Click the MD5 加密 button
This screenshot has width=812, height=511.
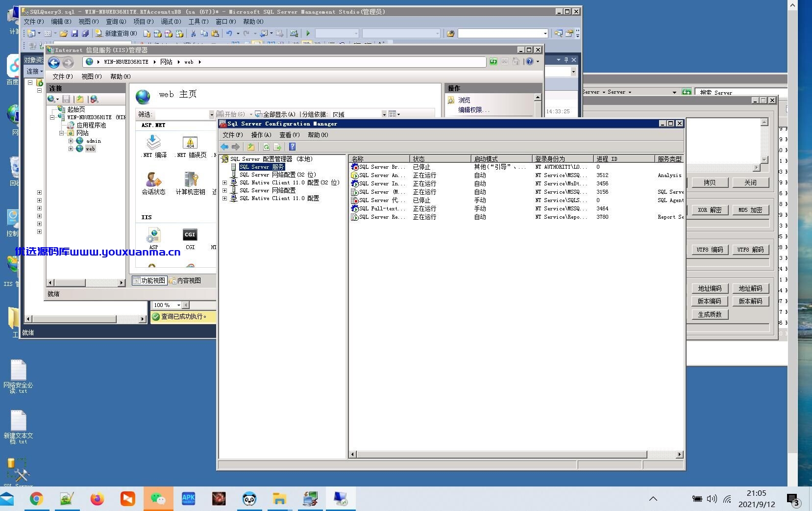pyautogui.click(x=750, y=210)
